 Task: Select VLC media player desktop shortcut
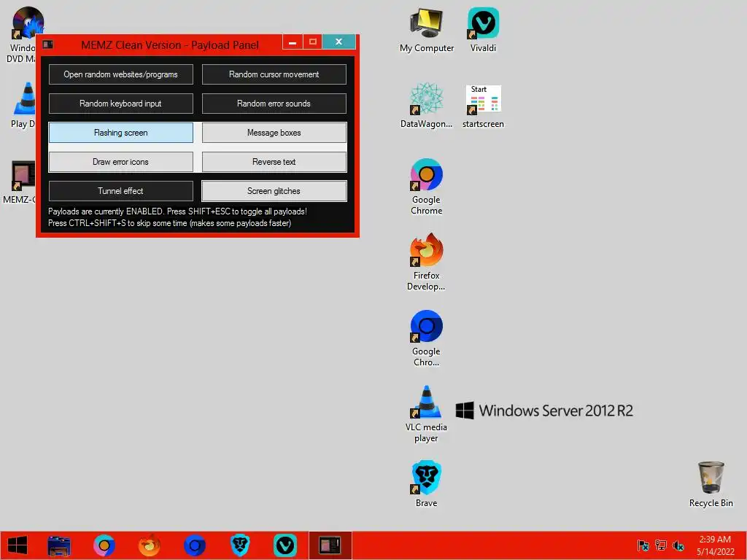pyautogui.click(x=426, y=414)
